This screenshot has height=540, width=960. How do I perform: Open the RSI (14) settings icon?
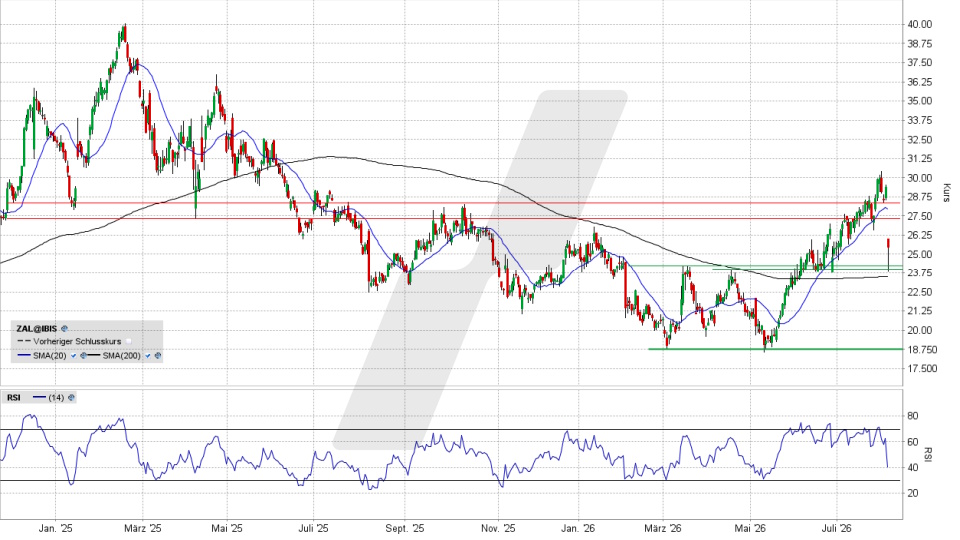71,397
